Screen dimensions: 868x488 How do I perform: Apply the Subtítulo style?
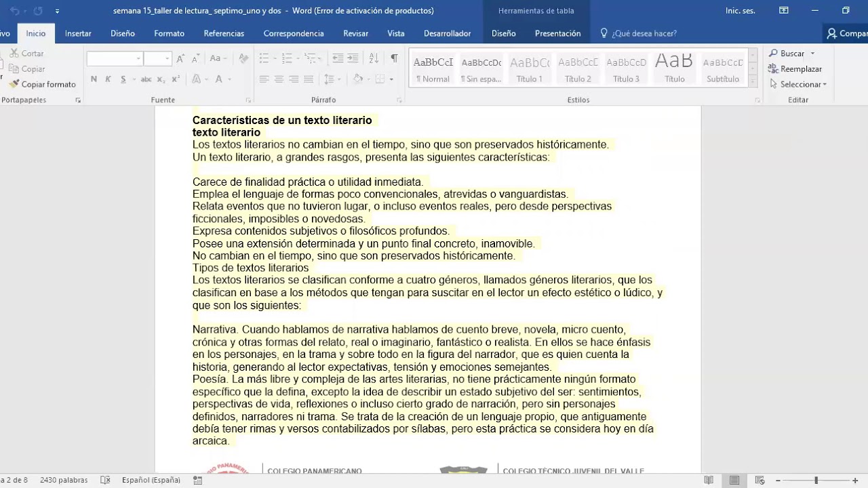click(723, 69)
